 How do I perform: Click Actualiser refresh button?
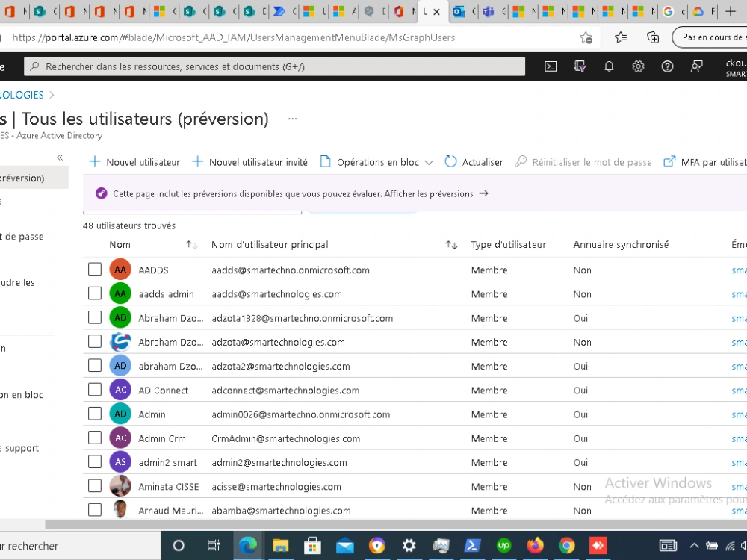pos(474,162)
